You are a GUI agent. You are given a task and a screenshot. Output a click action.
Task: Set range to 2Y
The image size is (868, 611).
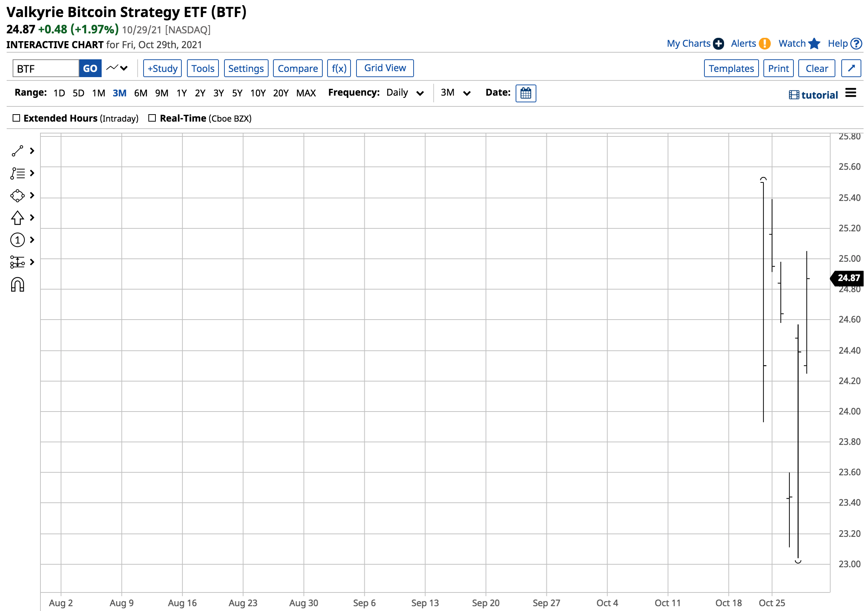pyautogui.click(x=200, y=93)
